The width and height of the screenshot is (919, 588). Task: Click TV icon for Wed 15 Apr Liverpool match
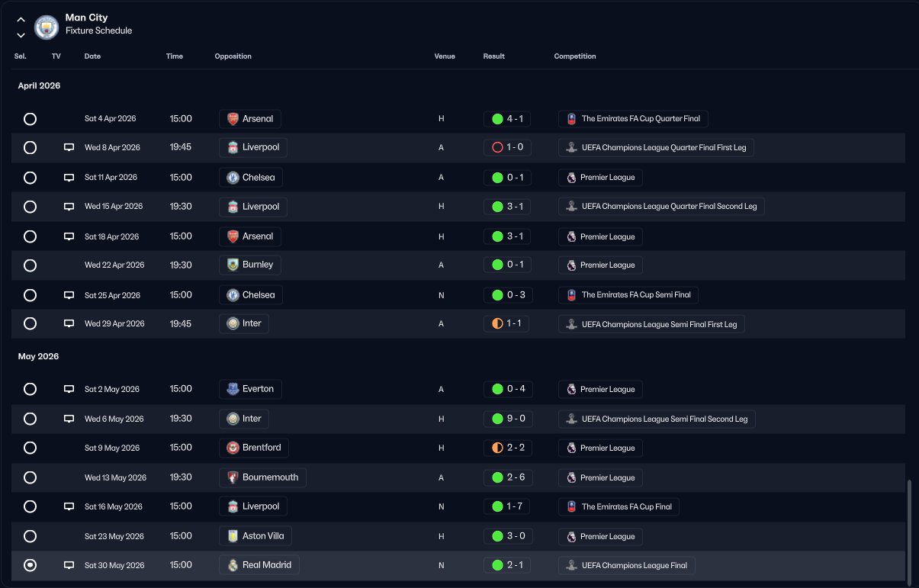[69, 207]
